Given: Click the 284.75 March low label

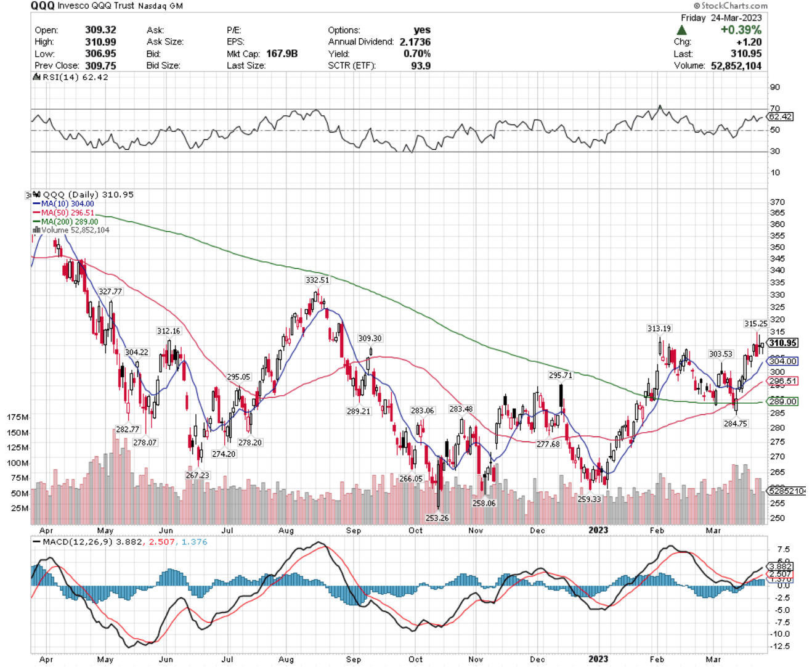Looking at the screenshot, I should [736, 424].
